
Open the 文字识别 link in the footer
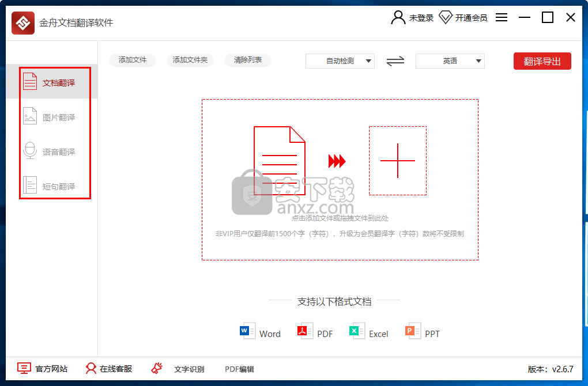[x=190, y=369]
